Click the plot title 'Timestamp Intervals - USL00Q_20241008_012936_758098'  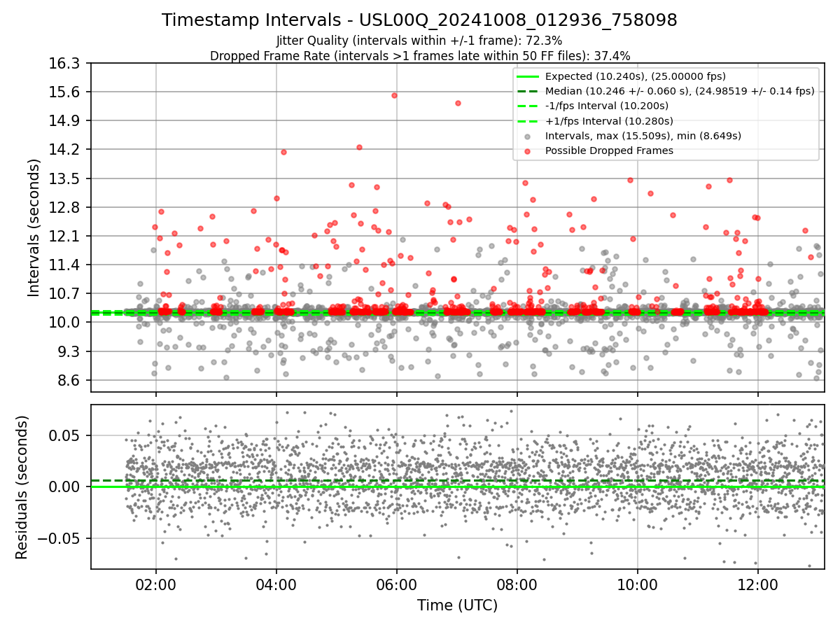pyautogui.click(x=419, y=20)
